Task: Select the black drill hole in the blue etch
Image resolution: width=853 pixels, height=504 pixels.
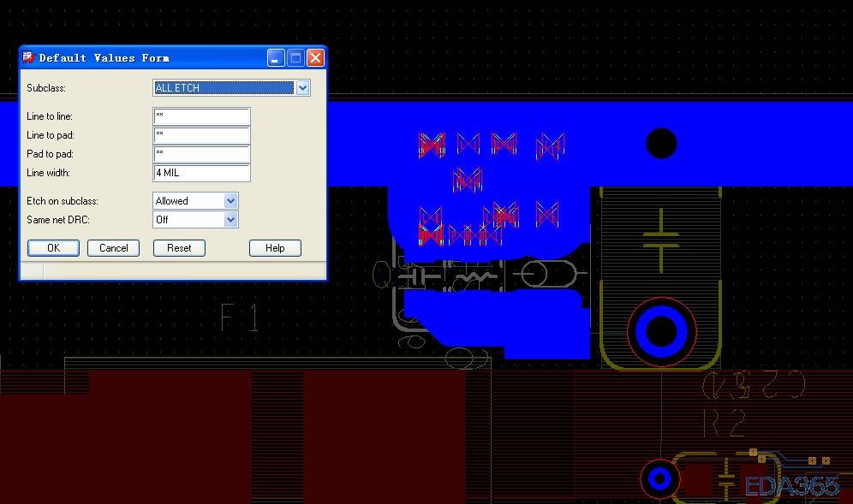Action: pyautogui.click(x=661, y=144)
